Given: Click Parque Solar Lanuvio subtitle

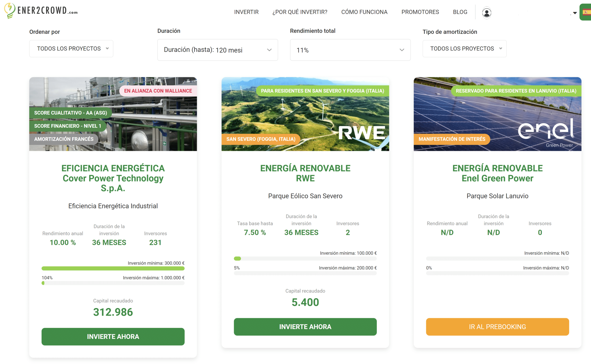Looking at the screenshot, I should (x=498, y=196).
